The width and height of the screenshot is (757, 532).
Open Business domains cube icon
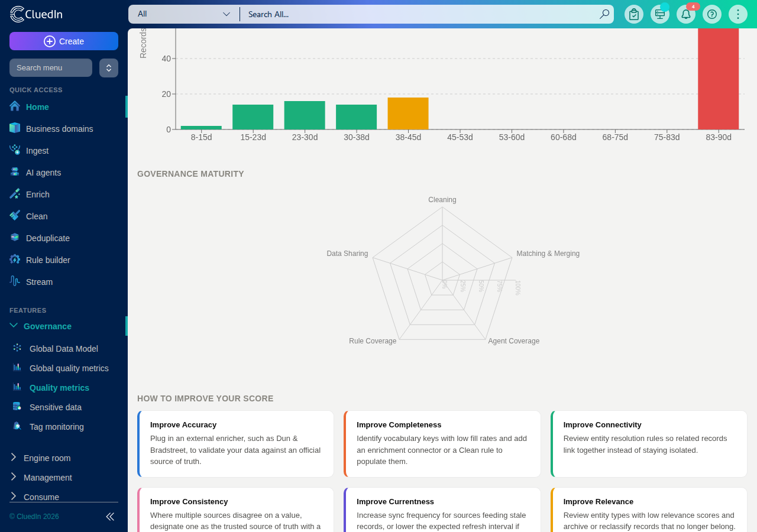tap(15, 128)
